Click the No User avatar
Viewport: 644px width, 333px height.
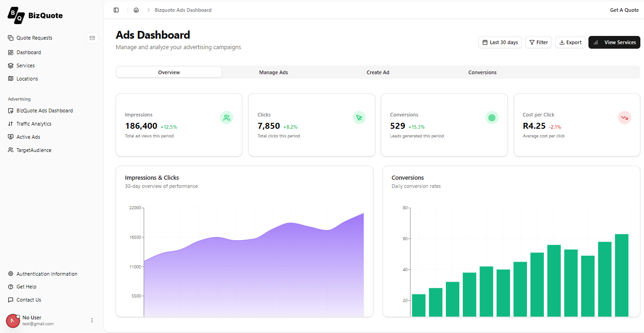click(13, 321)
